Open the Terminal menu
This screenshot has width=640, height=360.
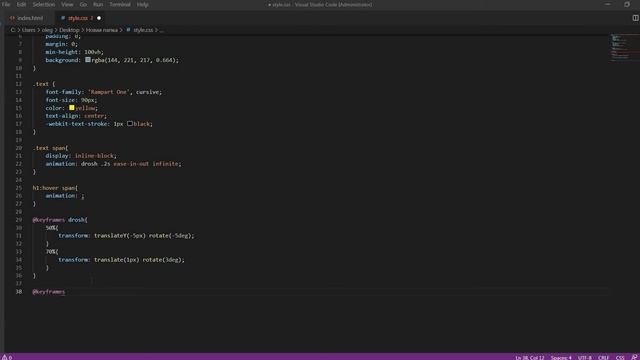click(120, 4)
